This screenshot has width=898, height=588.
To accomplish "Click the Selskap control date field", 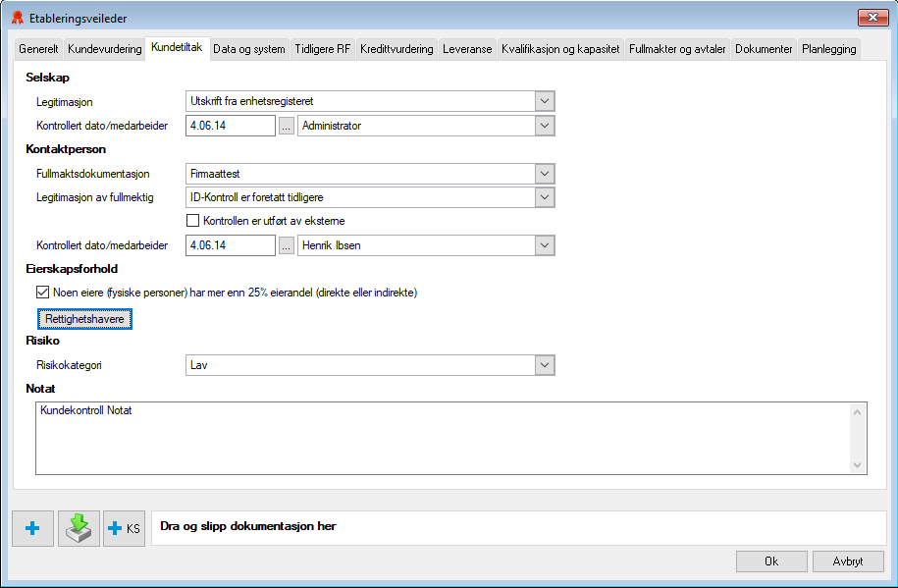I will [x=231, y=126].
